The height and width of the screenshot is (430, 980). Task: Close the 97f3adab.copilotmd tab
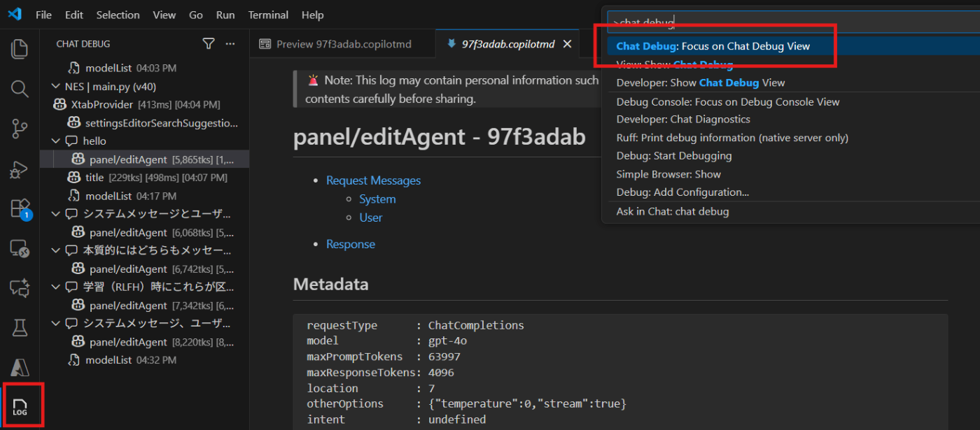[567, 44]
